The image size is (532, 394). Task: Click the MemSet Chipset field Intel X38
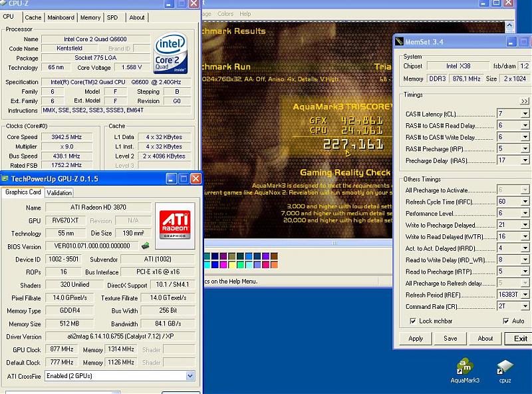pyautogui.click(x=458, y=66)
